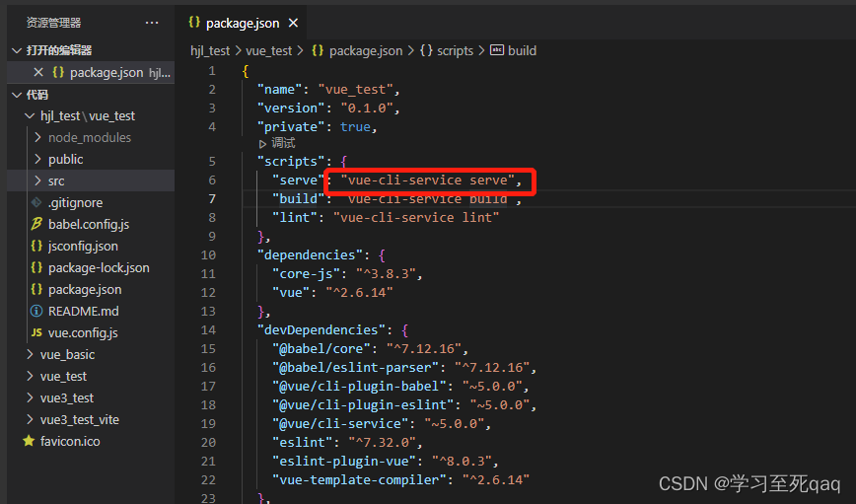The height and width of the screenshot is (504, 856).
Task: Close package.json in the open editors list
Action: (x=38, y=72)
